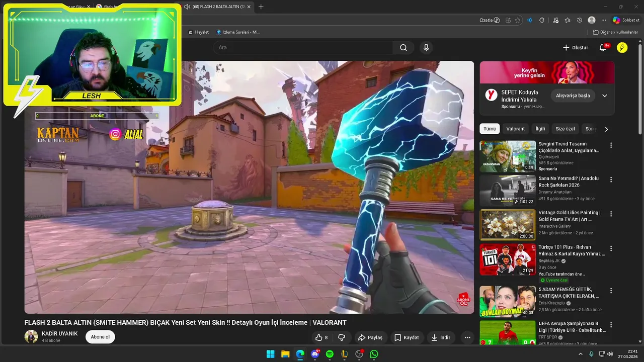Open Discord from taskbar
This screenshot has height=362, width=644.
315,354
